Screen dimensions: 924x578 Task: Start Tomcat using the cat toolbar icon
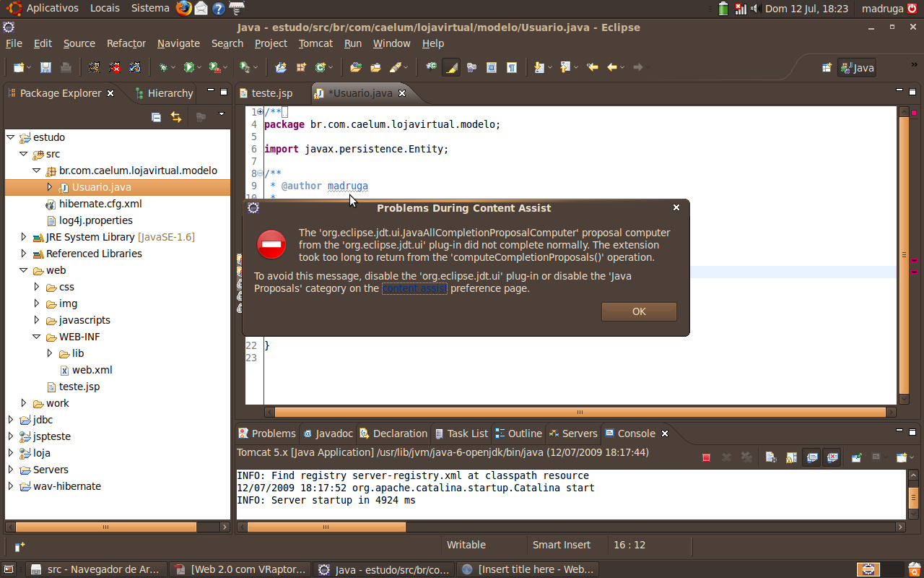(x=94, y=67)
